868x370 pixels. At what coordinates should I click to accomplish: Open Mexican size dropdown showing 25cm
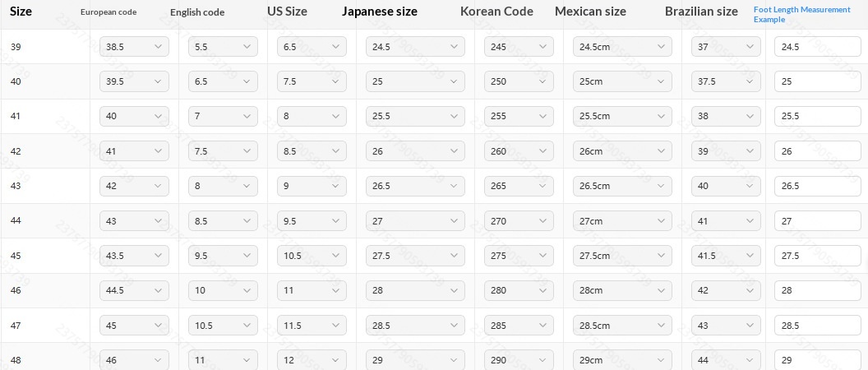click(622, 81)
